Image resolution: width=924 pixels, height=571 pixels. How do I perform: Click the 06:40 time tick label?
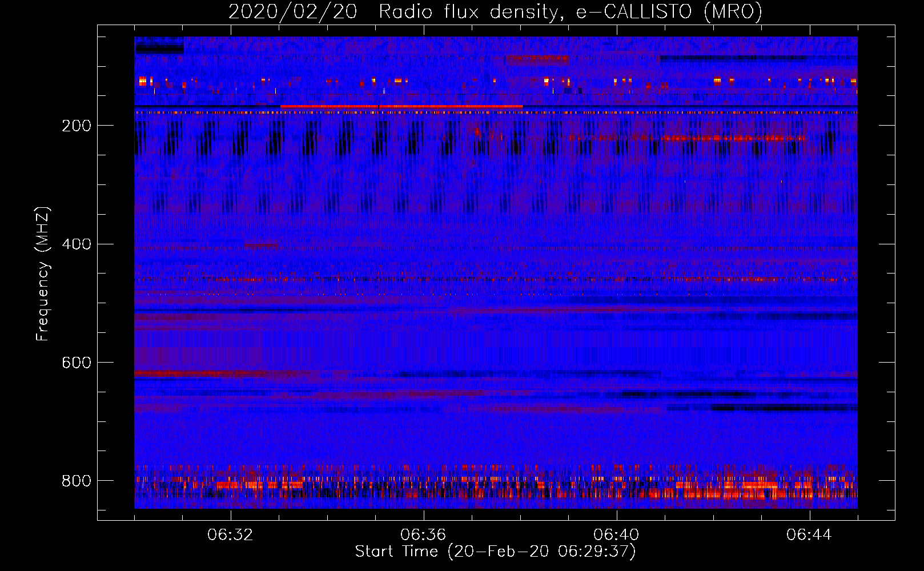[x=616, y=535]
